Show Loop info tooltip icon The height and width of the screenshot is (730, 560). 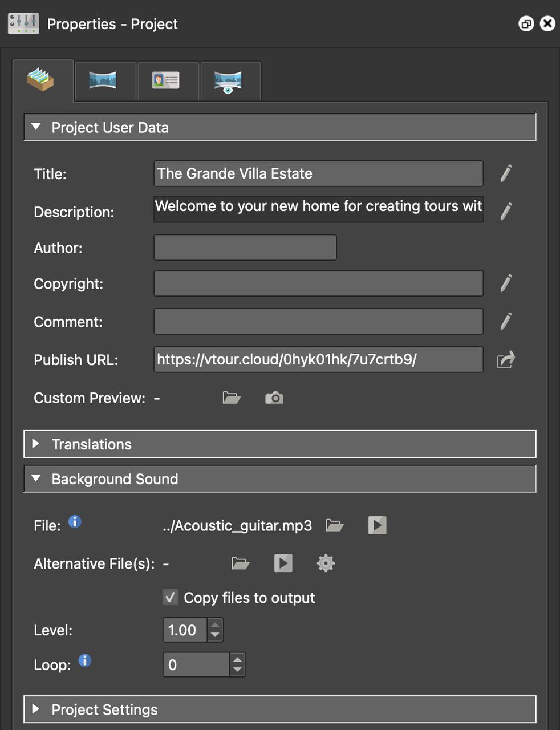pos(85,660)
